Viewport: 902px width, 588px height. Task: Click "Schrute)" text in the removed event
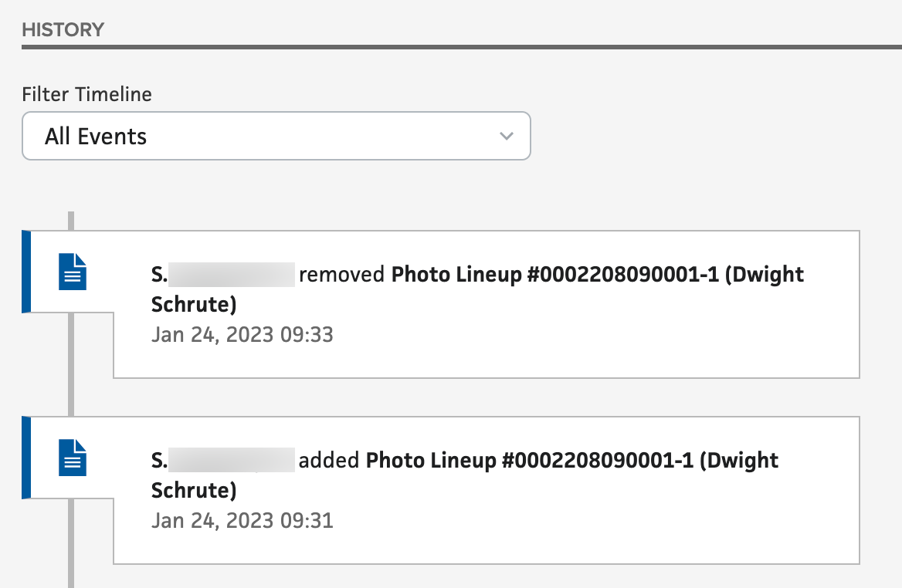pos(194,305)
